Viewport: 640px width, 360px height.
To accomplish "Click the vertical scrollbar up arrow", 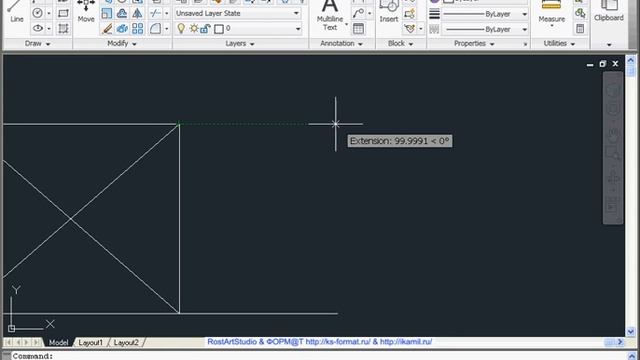I will [631, 60].
